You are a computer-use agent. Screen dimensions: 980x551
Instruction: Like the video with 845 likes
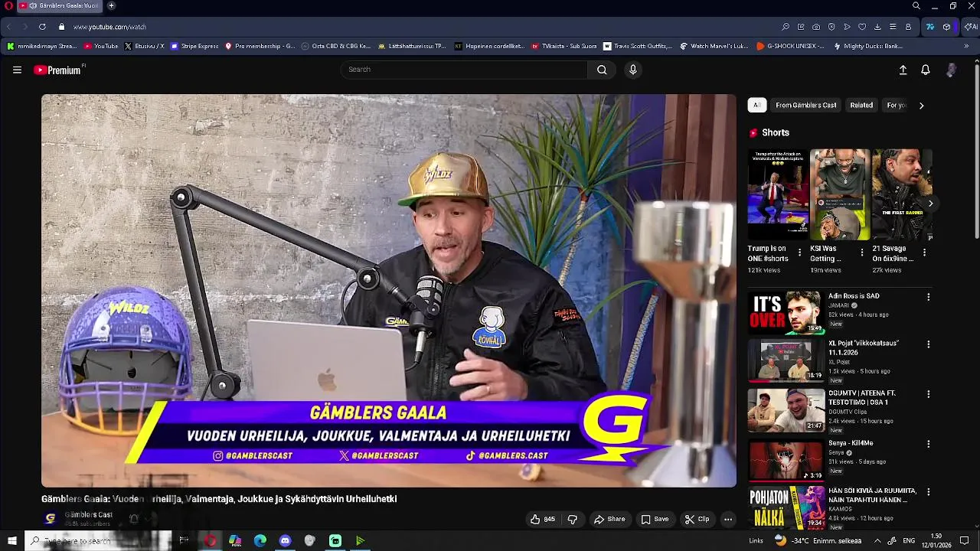click(542, 519)
